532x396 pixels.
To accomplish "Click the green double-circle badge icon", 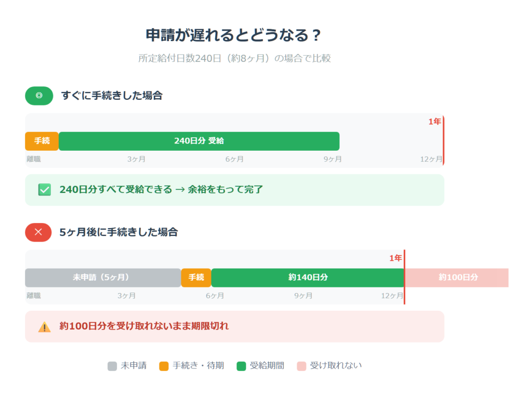I will 39,96.
